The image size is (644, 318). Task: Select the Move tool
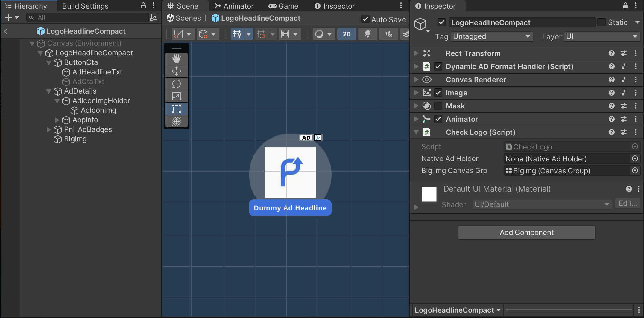pos(177,71)
